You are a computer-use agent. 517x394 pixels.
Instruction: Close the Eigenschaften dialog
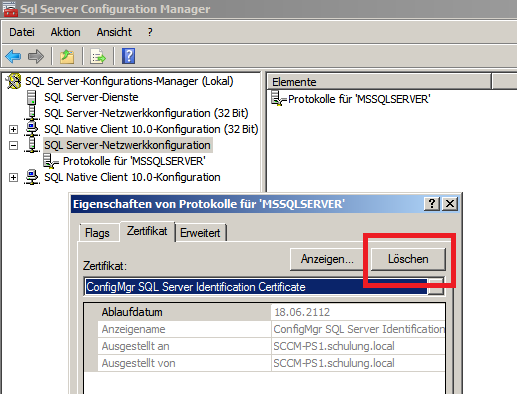tap(450, 203)
